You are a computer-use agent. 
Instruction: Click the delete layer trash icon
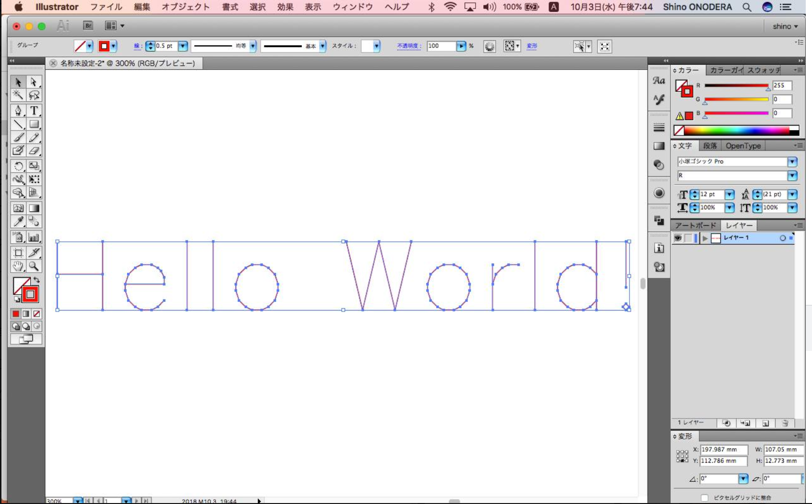[785, 423]
